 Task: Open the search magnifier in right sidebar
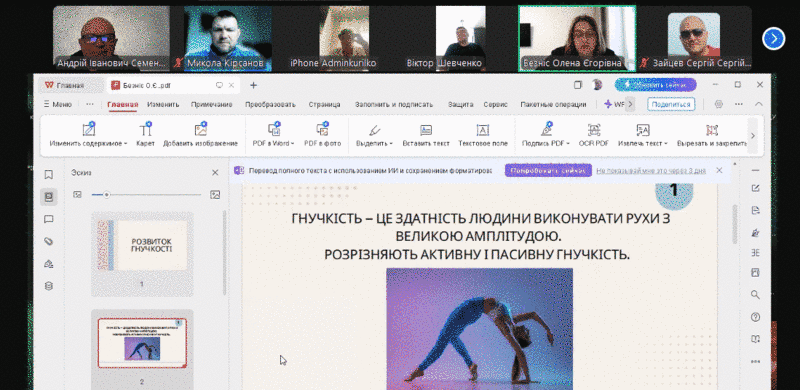click(x=755, y=295)
